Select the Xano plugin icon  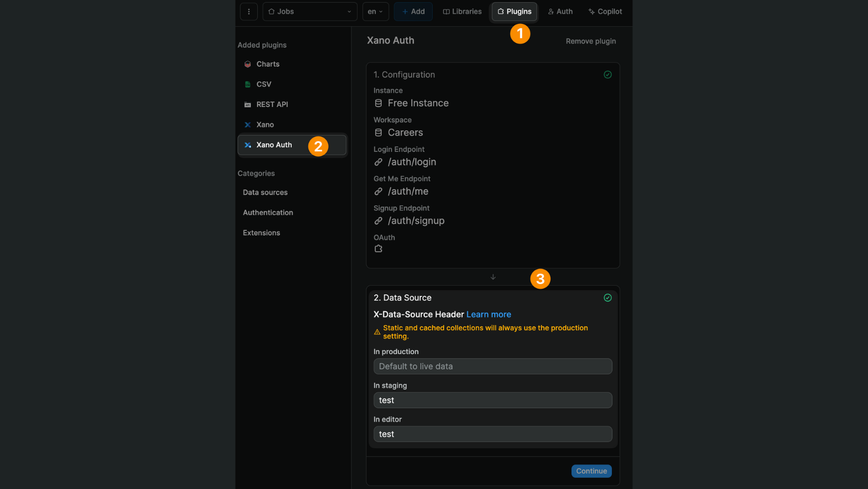coord(248,124)
